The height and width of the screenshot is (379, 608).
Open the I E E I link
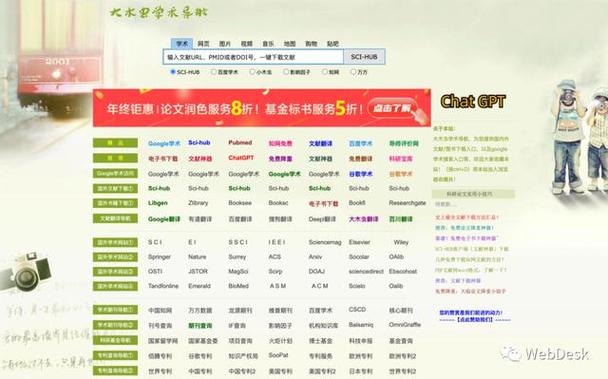coord(277,242)
